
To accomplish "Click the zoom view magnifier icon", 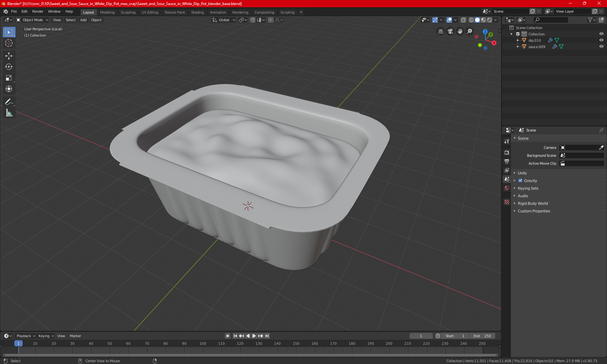I will click(470, 31).
